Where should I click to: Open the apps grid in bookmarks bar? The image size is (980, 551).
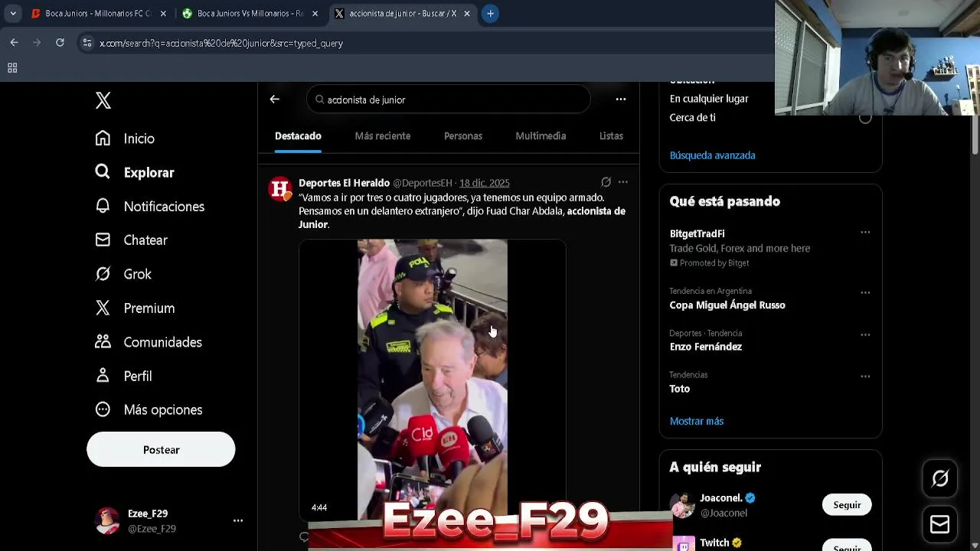click(12, 68)
